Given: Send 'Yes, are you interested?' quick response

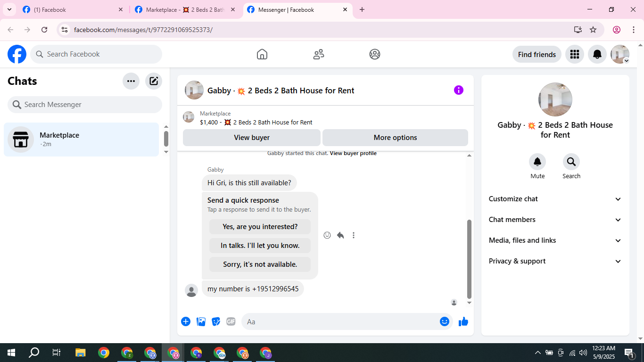Looking at the screenshot, I should [x=260, y=227].
